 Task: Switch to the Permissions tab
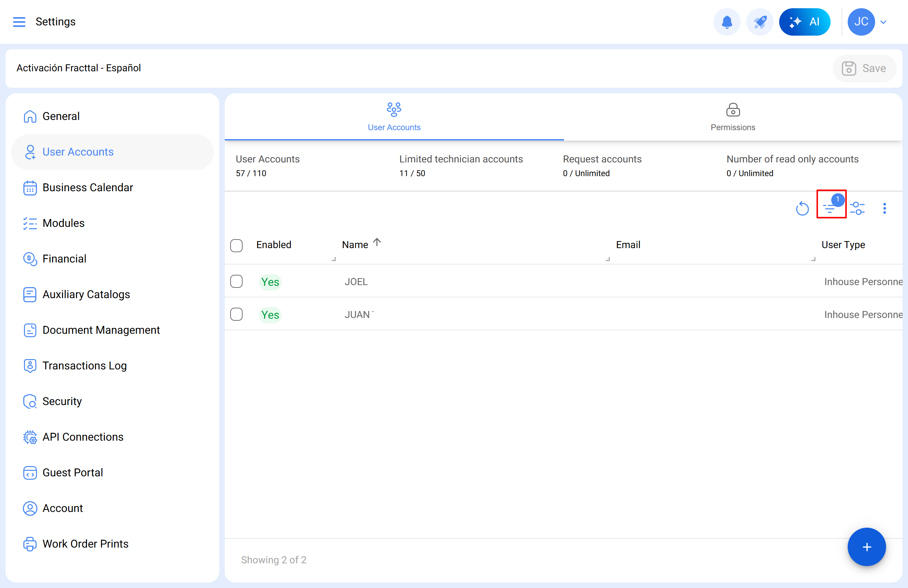pyautogui.click(x=732, y=117)
